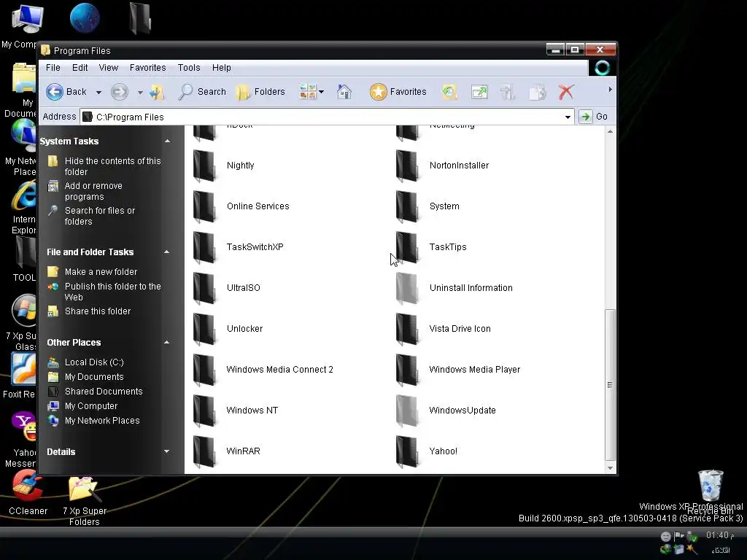Click the Forward arrow toolbar icon

click(x=119, y=91)
